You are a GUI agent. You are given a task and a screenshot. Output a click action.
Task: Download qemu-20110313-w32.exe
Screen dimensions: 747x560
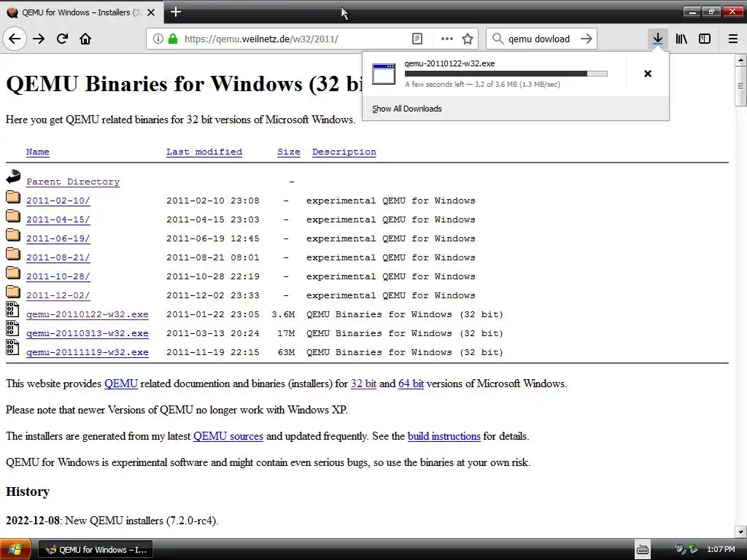click(88, 334)
